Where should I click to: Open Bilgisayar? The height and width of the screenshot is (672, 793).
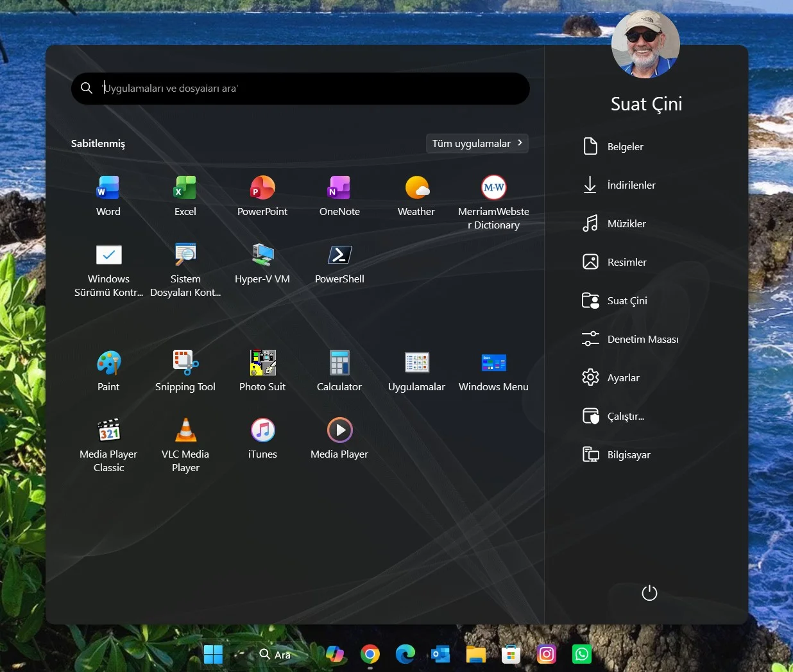click(x=617, y=454)
